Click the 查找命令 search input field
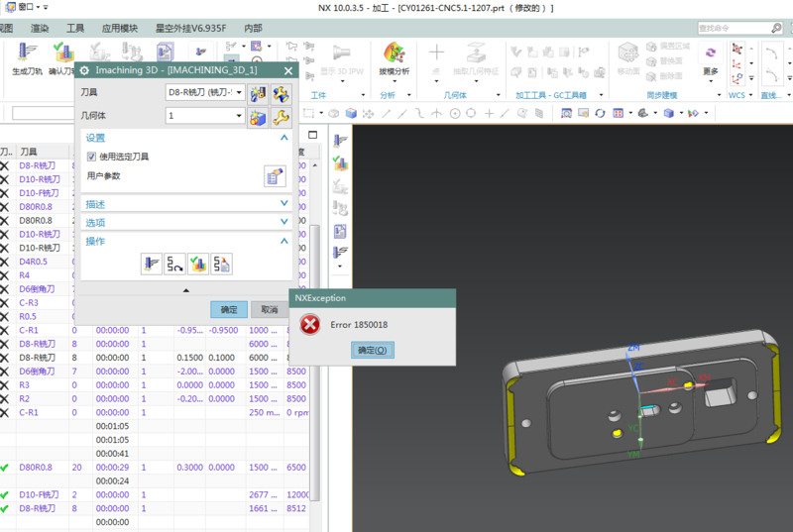 pyautogui.click(x=734, y=28)
